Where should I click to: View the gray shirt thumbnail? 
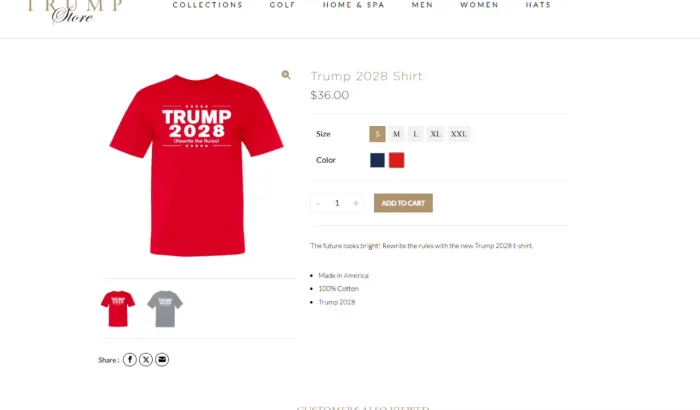[x=165, y=309]
